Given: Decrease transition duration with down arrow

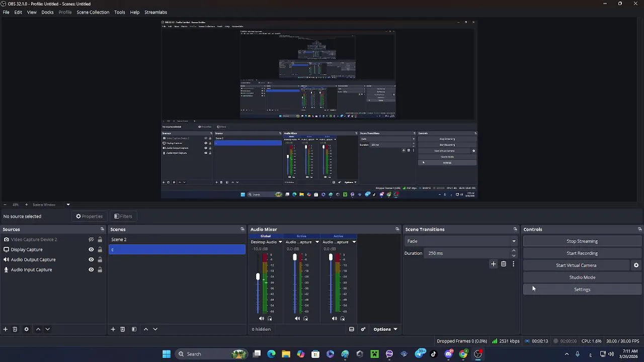Looking at the screenshot, I should click(514, 256).
